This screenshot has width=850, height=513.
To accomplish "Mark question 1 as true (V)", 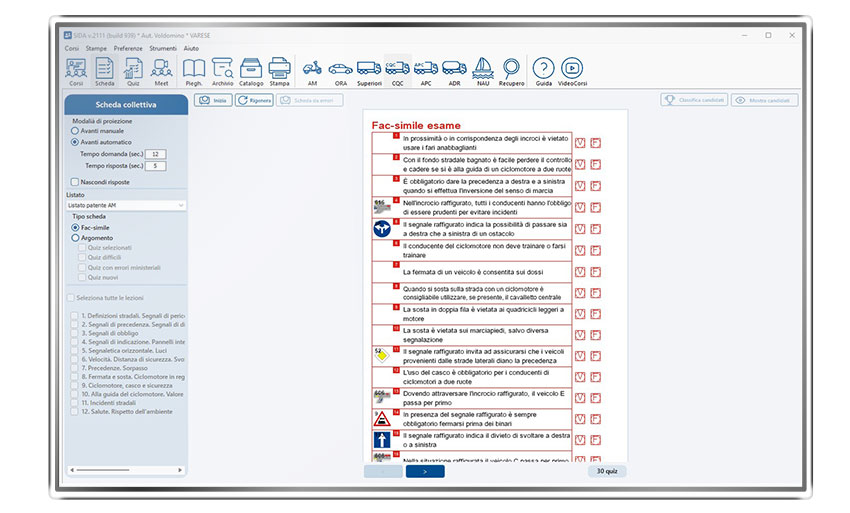I will (580, 143).
